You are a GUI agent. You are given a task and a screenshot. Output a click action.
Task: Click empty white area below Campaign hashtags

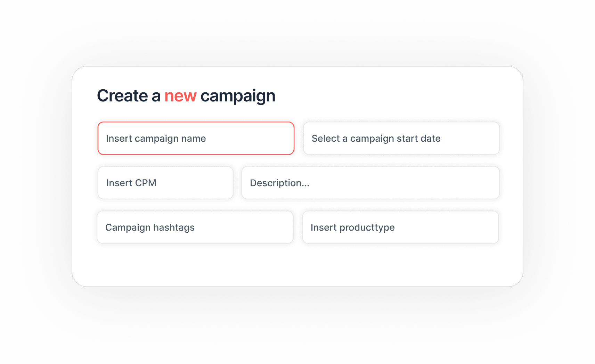(195, 266)
